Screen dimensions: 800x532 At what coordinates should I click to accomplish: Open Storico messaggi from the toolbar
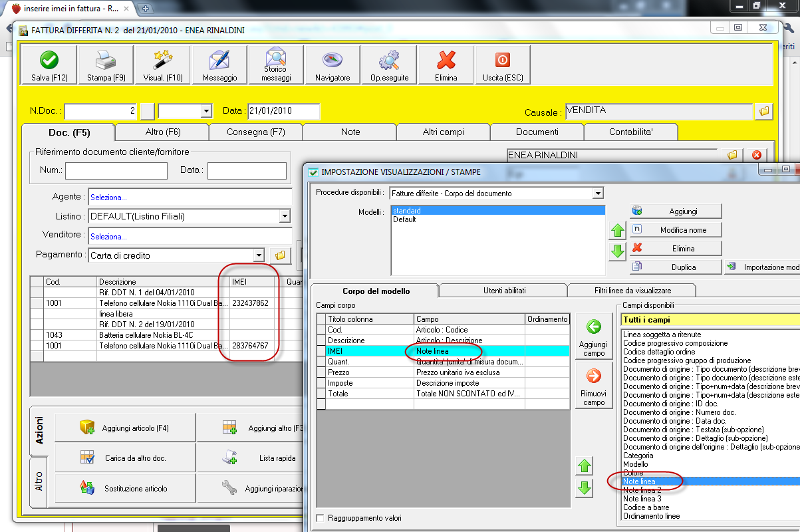276,65
